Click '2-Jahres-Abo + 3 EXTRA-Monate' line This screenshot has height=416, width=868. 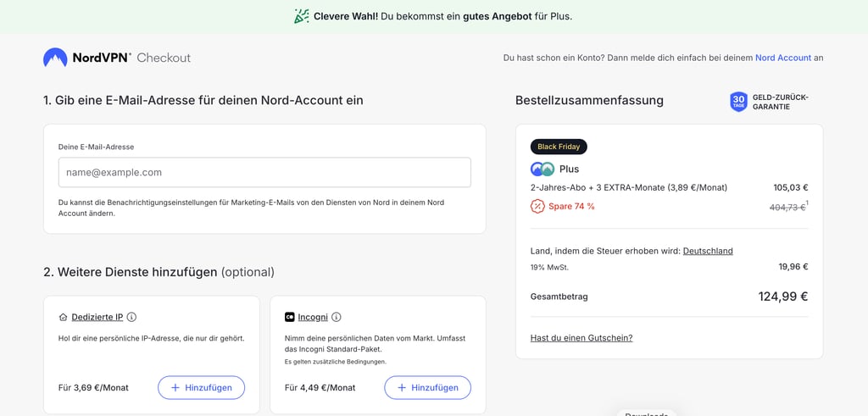(x=628, y=187)
